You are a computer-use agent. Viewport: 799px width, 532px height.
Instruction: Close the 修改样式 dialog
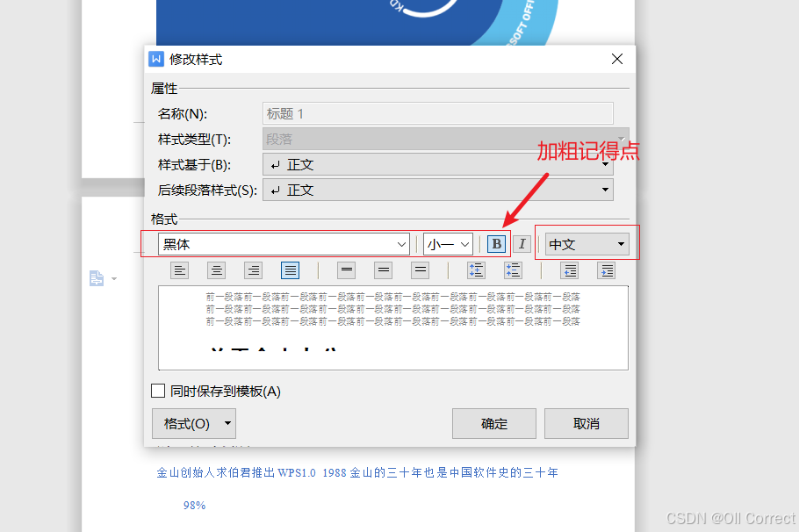pyautogui.click(x=617, y=59)
